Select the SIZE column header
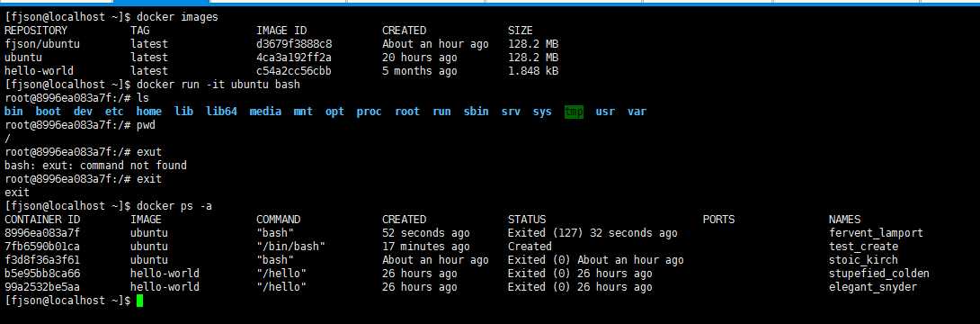 (x=520, y=30)
